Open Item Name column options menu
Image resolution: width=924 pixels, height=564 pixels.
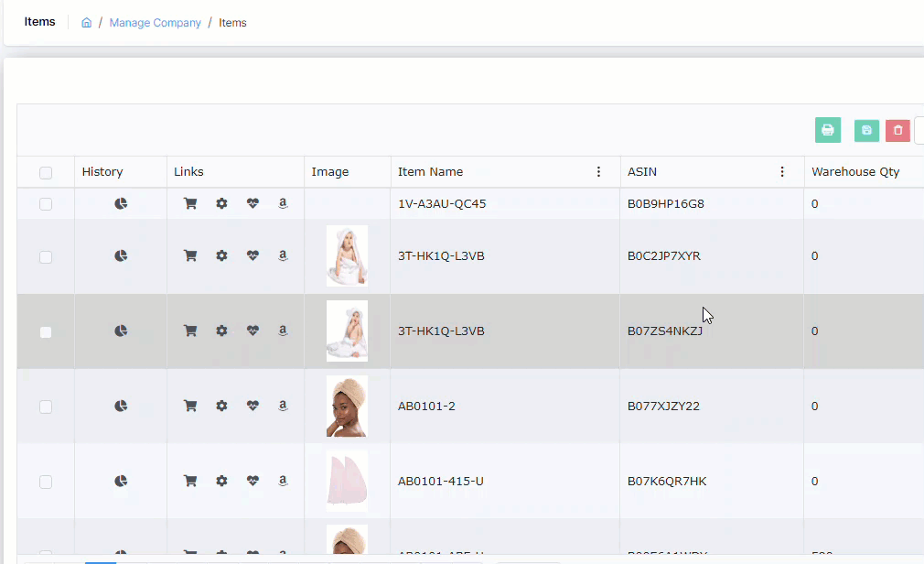[x=598, y=172]
